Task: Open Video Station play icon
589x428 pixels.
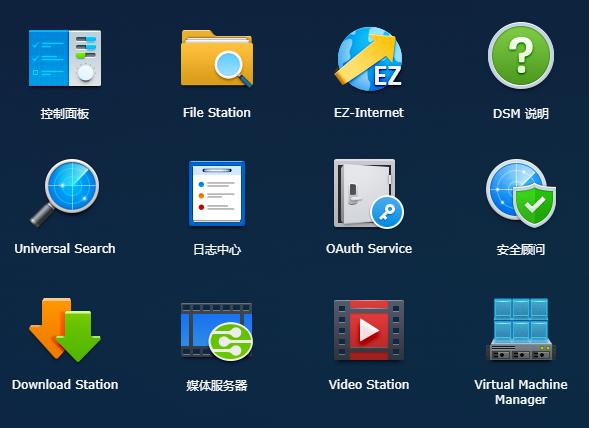Action: tap(369, 330)
